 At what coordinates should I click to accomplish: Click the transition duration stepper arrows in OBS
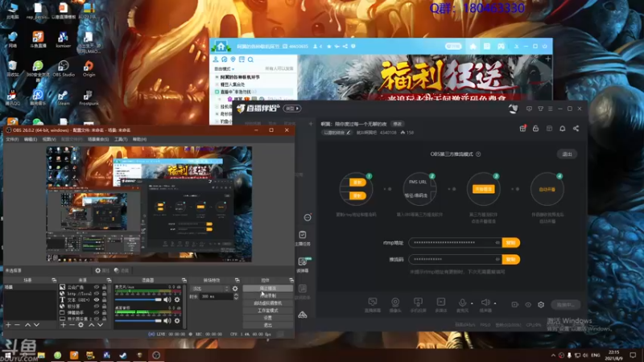click(x=236, y=296)
